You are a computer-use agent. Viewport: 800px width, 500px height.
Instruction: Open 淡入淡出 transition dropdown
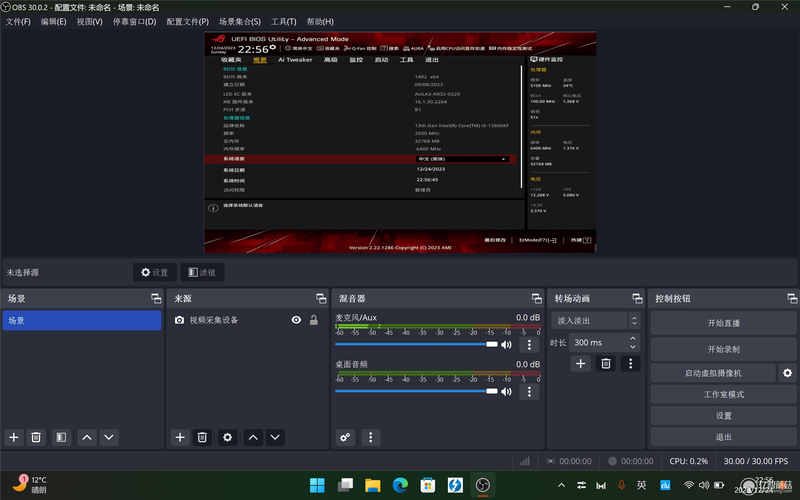(x=595, y=320)
